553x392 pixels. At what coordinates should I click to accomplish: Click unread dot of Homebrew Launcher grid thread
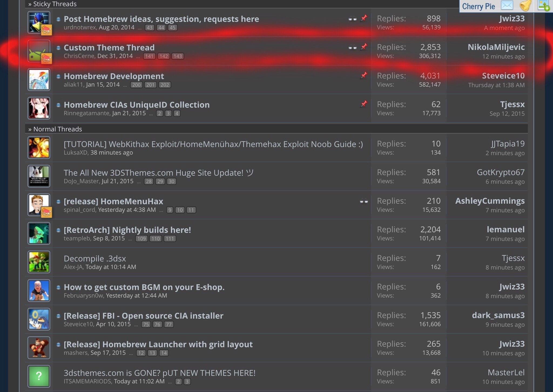click(58, 345)
